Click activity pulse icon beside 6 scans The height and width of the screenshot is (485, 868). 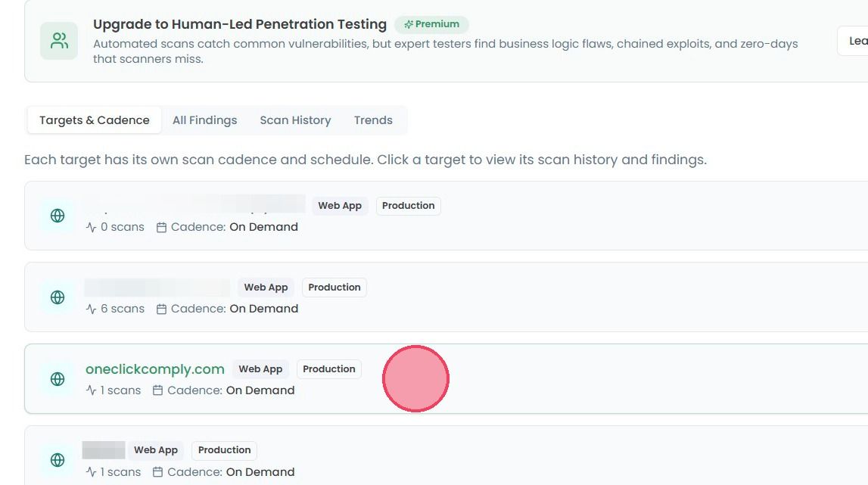pyautogui.click(x=92, y=309)
